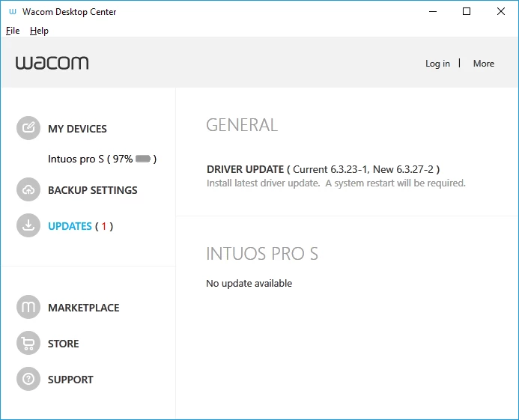Open the UPDATES section label
The image size is (519, 420).
pyautogui.click(x=70, y=226)
